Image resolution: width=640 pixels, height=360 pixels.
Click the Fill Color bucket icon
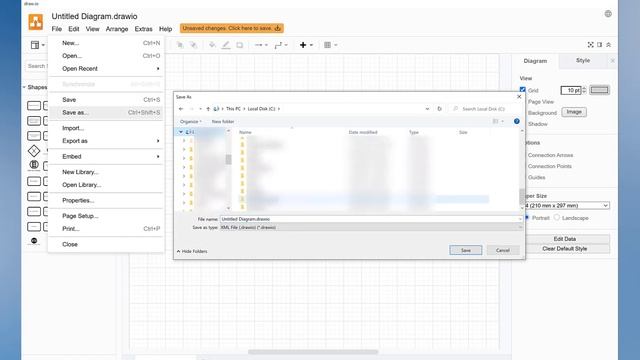[x=212, y=45]
